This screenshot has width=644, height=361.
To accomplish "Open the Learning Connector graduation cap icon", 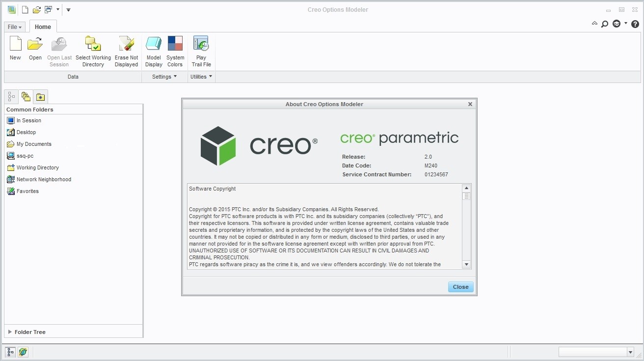I will point(617,24).
